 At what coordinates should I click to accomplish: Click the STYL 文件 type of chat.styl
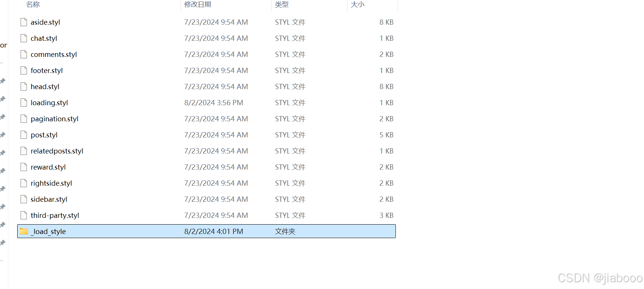coord(290,38)
